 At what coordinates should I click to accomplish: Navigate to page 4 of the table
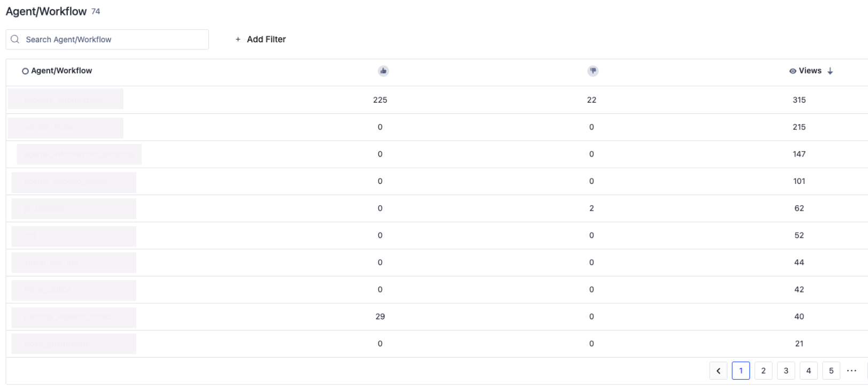(x=809, y=370)
